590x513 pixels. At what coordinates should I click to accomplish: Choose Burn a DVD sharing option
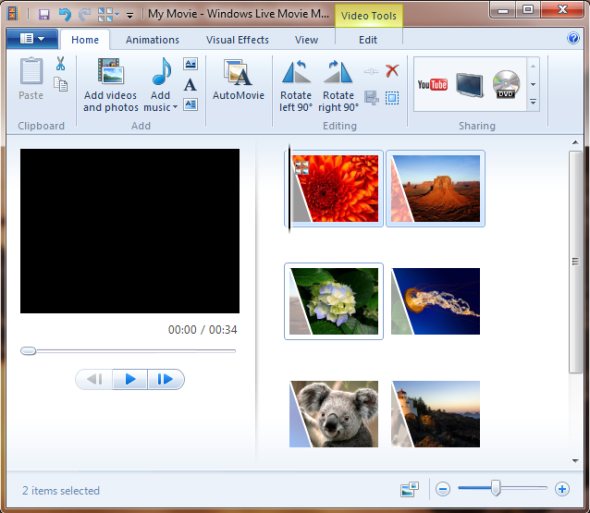pyautogui.click(x=506, y=84)
